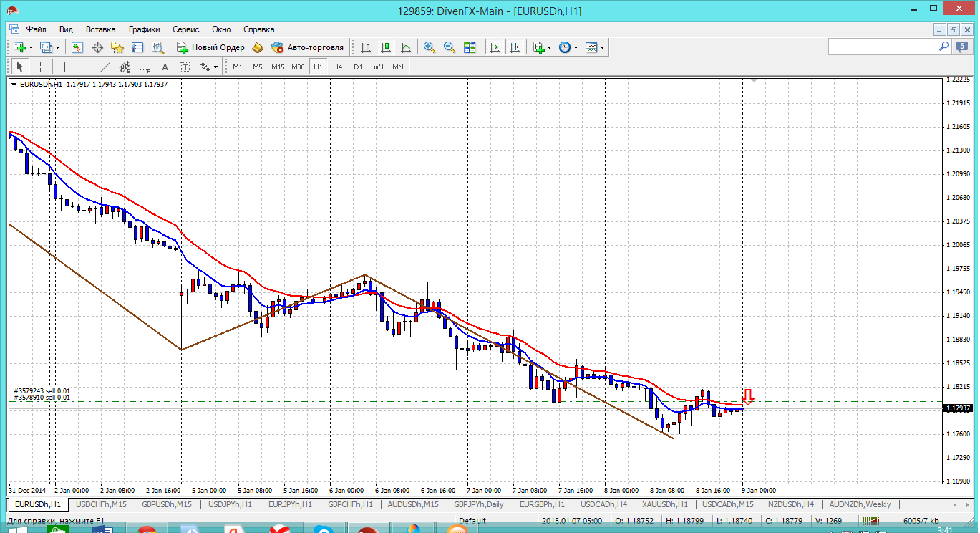Switch chart to candlestick display mode
This screenshot has height=533, width=980.
[386, 47]
